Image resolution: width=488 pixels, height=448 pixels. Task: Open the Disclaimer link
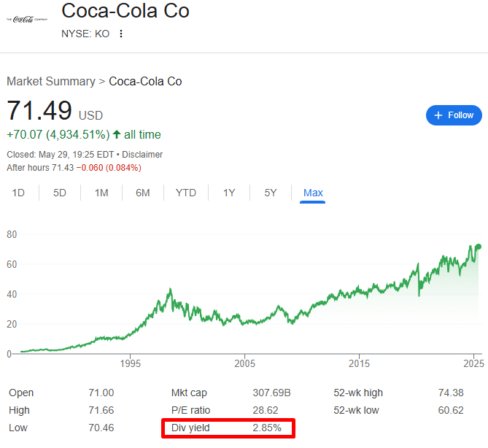click(142, 155)
